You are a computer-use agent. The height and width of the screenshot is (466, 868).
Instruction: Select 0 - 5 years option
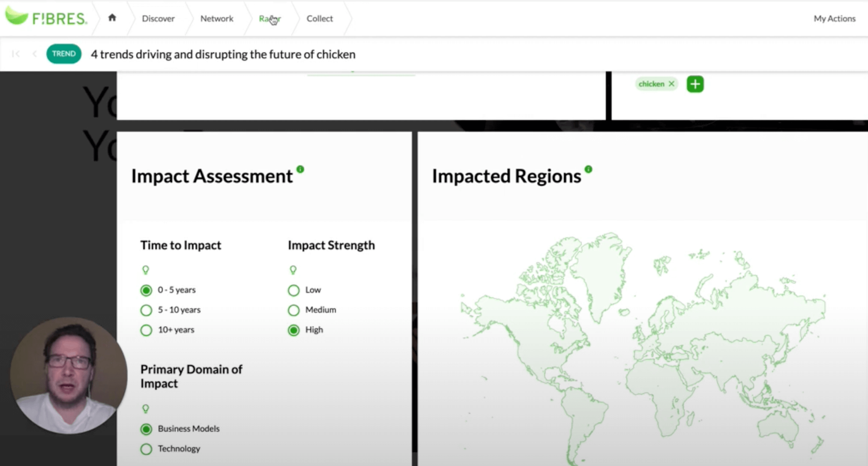point(146,290)
